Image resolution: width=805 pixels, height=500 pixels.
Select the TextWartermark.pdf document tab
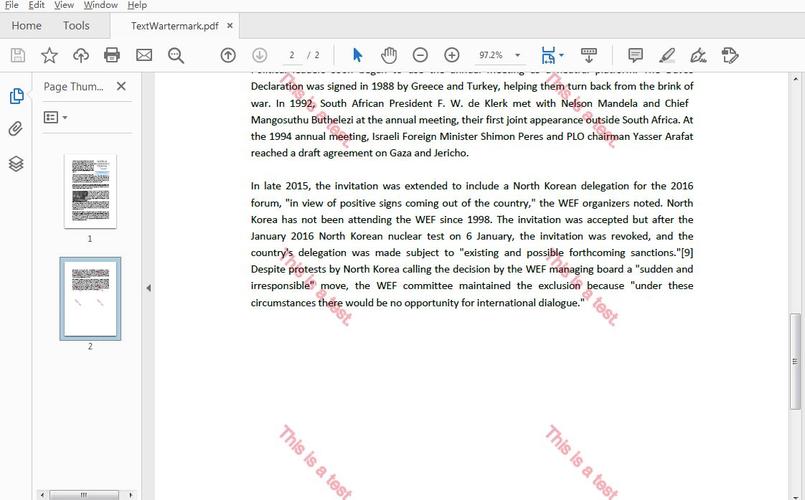point(175,26)
